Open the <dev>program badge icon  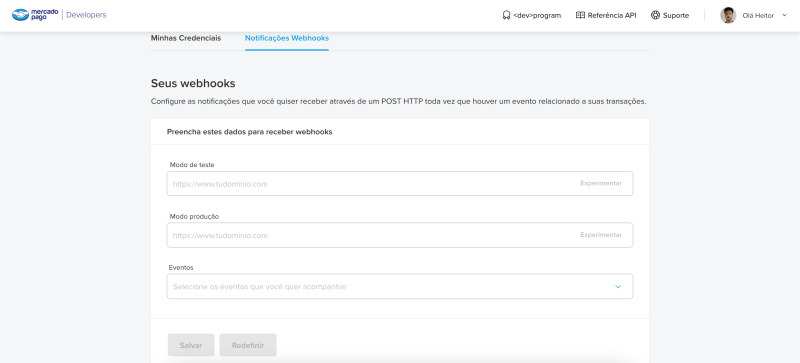pyautogui.click(x=506, y=15)
